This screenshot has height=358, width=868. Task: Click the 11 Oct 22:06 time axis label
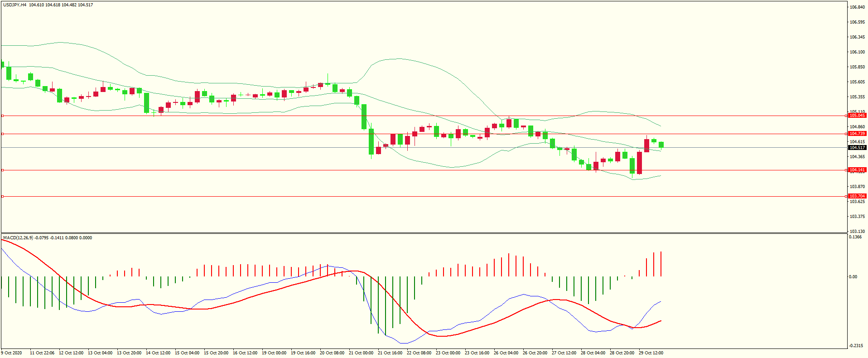click(x=42, y=353)
